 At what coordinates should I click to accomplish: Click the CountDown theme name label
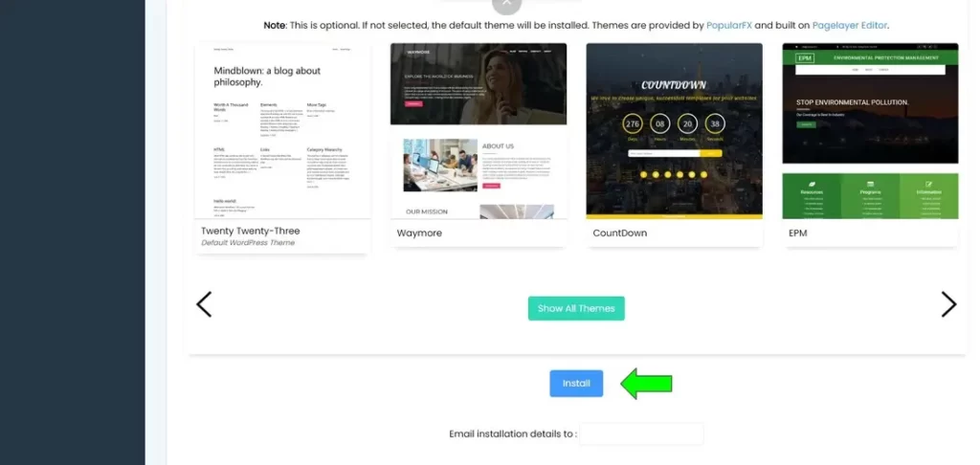point(620,232)
